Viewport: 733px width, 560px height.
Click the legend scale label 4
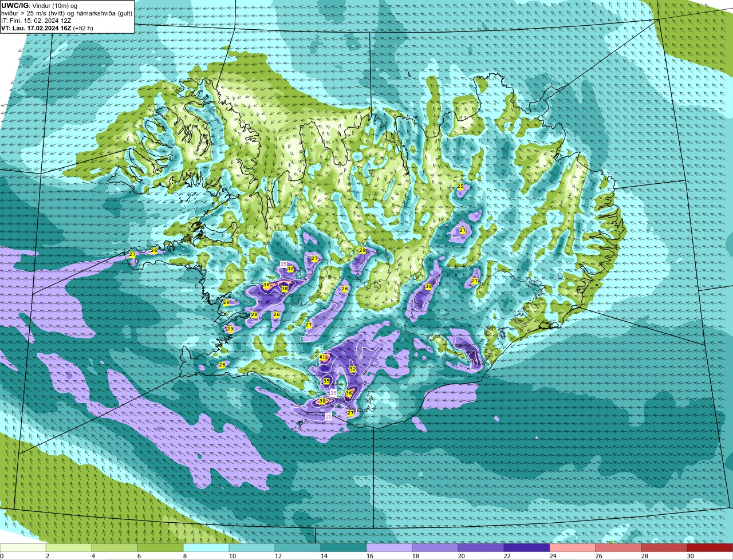click(93, 556)
